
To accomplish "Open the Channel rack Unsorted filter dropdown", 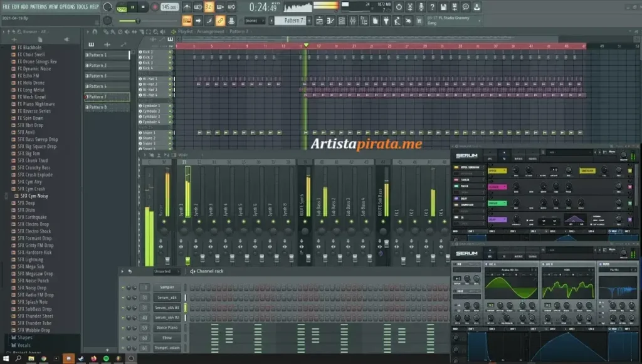I will [166, 271].
